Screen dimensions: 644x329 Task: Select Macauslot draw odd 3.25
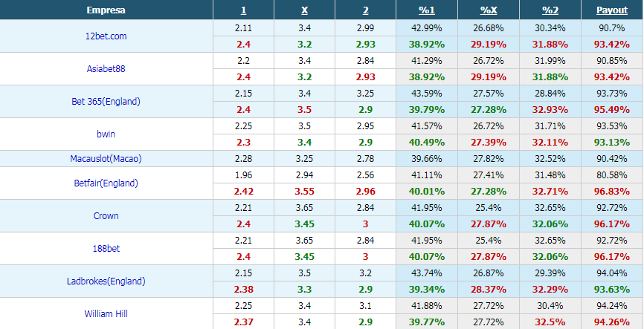304,159
